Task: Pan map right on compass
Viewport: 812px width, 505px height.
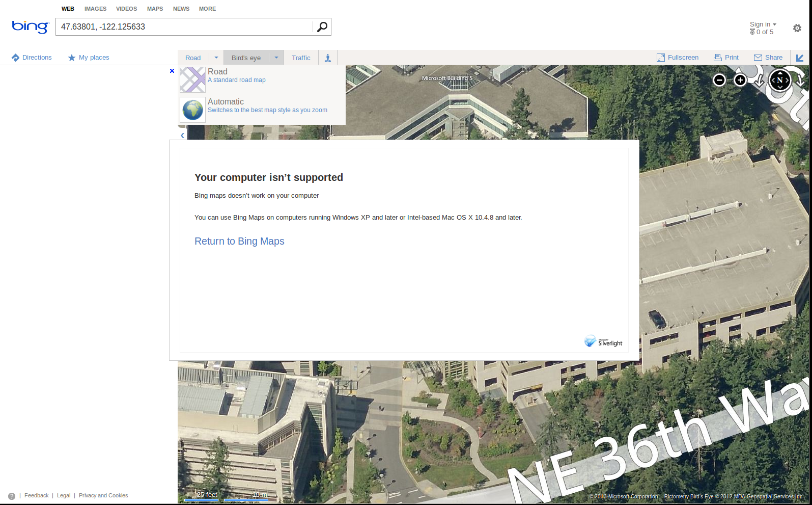Action: (787, 80)
